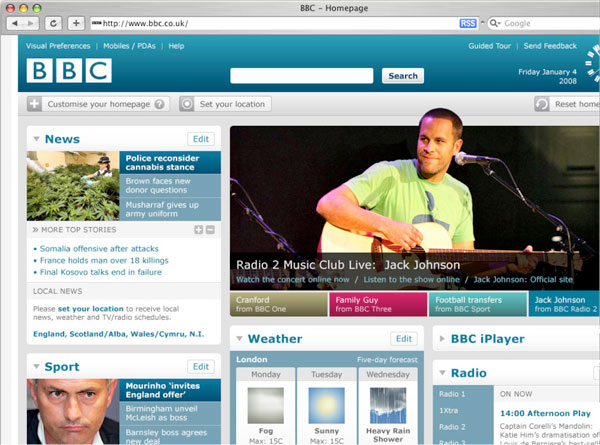The image size is (600, 445).
Task: Select Brown faces new donor questions headline
Action: point(170,186)
